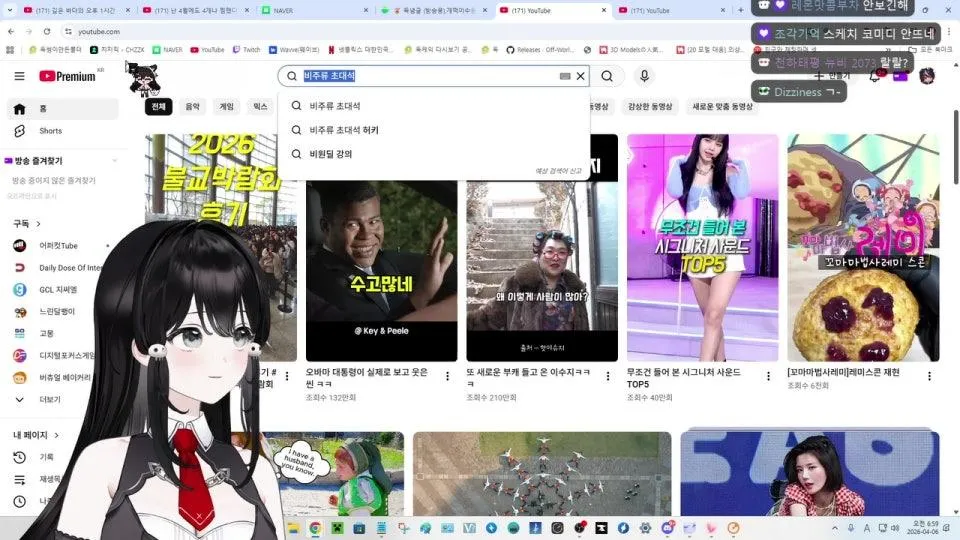Select the 음악 filter chip
Image resolution: width=960 pixels, height=540 pixels.
192,107
